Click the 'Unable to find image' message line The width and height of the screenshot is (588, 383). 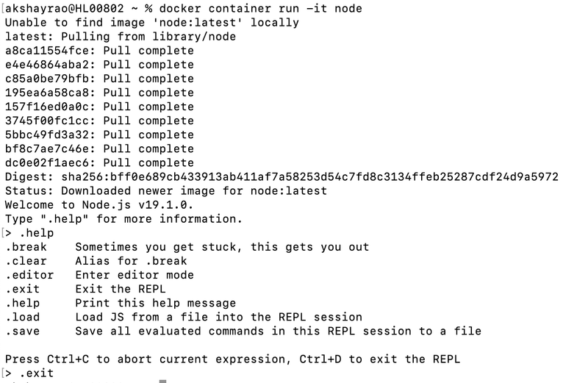[152, 22]
